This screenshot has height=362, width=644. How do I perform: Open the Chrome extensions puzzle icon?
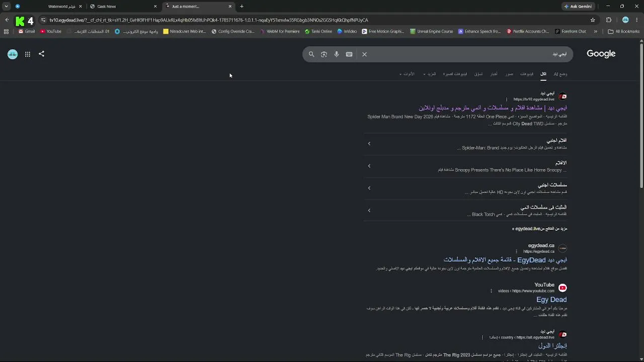609,20
